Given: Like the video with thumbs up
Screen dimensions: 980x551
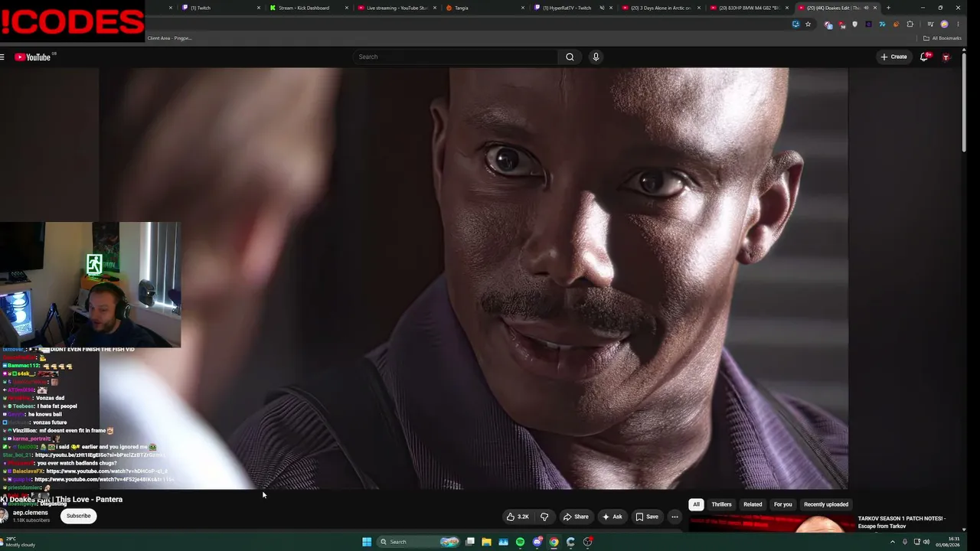Looking at the screenshot, I should pos(518,517).
